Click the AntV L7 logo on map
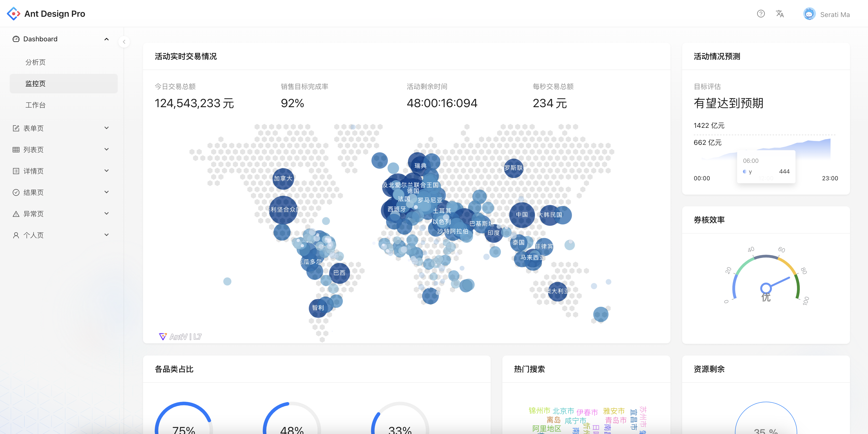 coord(180,337)
